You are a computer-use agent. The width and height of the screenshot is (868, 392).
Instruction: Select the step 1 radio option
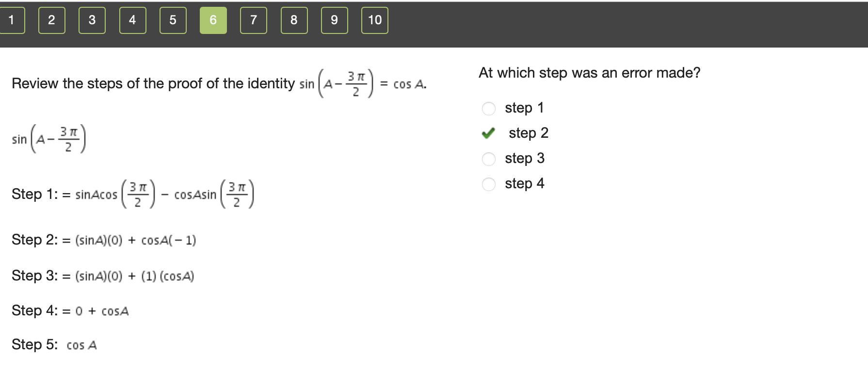pos(488,108)
